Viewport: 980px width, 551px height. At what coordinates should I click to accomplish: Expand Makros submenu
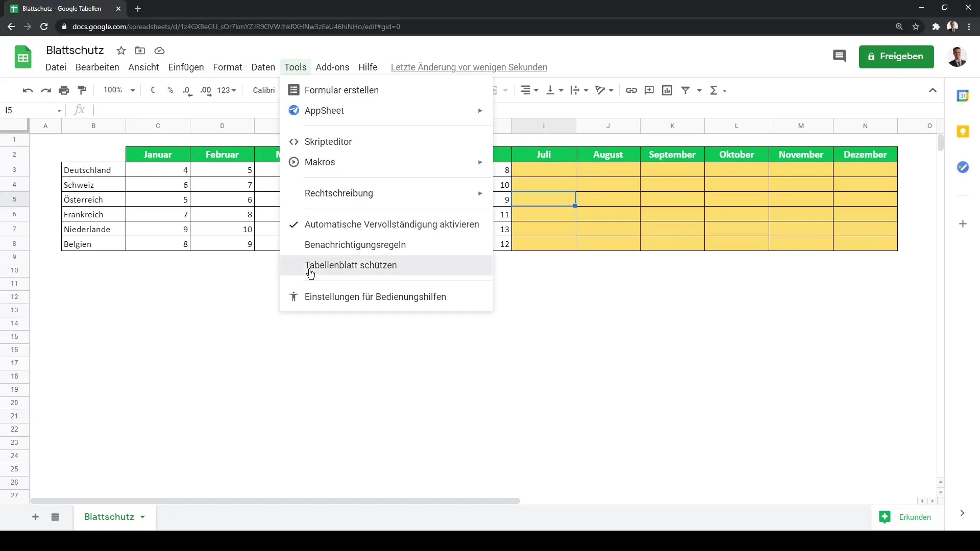(386, 162)
